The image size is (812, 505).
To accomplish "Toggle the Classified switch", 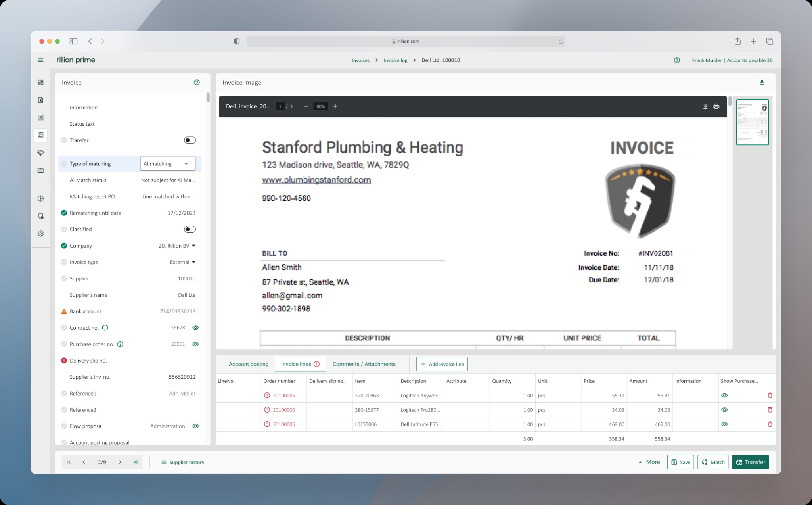I will (190, 229).
